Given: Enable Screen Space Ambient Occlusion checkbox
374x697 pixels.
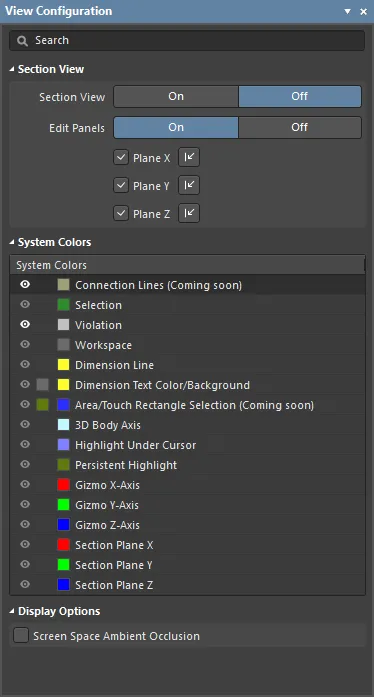Looking at the screenshot, I should click(x=21, y=636).
